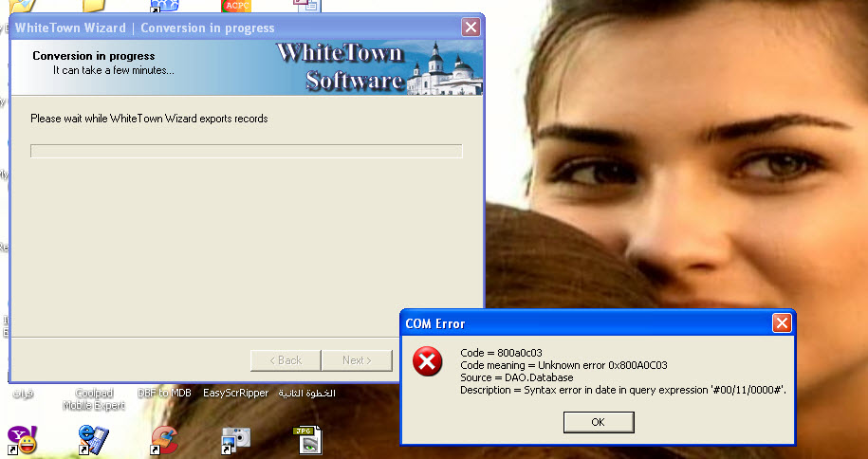This screenshot has height=459, width=868.
Task: Select the الخطوة الثانية desktop label
Action: [x=307, y=394]
